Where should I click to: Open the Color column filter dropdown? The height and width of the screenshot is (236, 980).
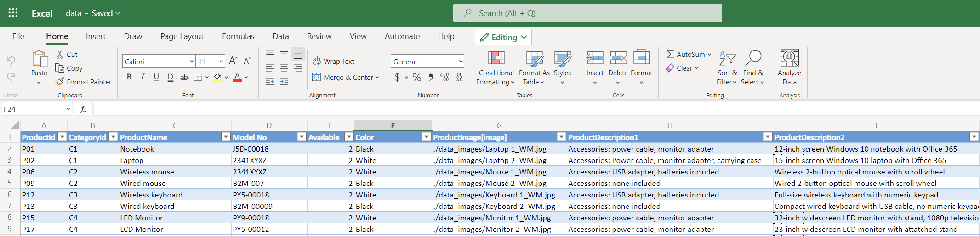click(427, 137)
